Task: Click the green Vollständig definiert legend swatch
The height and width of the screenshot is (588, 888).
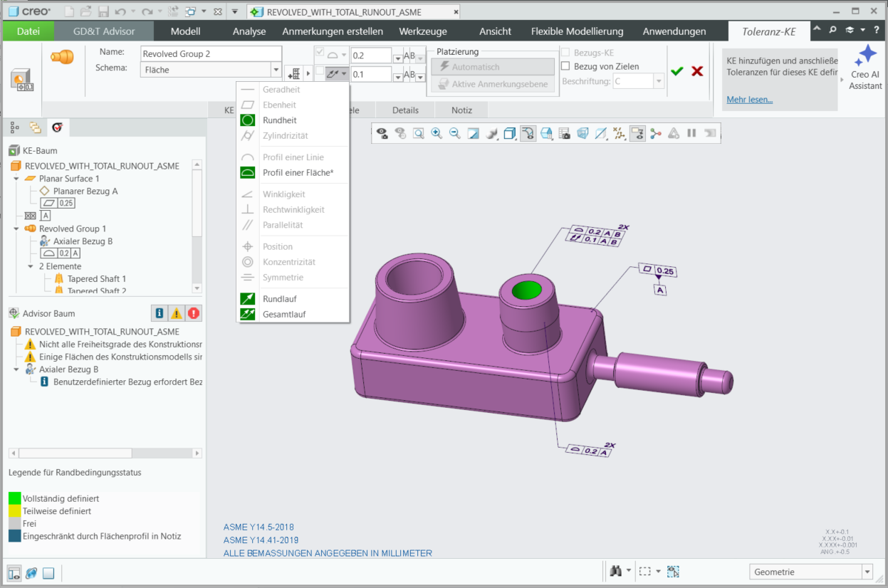Action: pyautogui.click(x=14, y=498)
